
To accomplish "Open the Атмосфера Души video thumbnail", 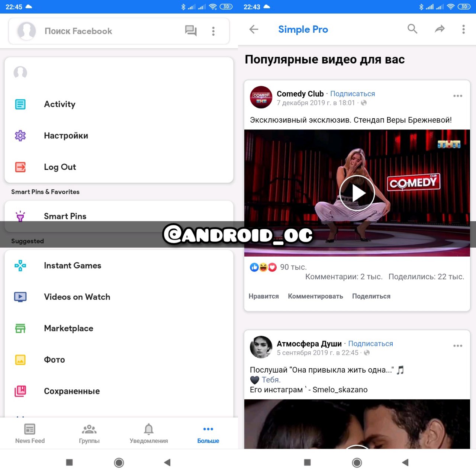I will (x=357, y=424).
